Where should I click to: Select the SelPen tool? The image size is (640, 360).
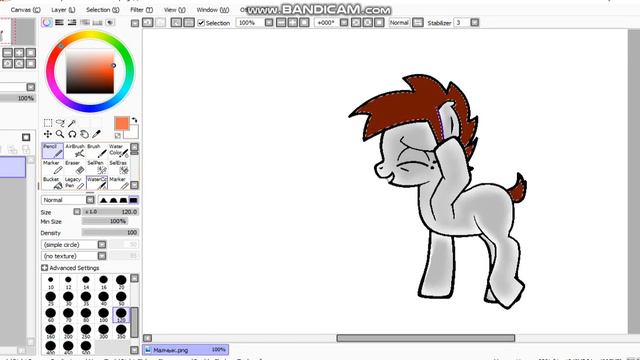pyautogui.click(x=97, y=167)
